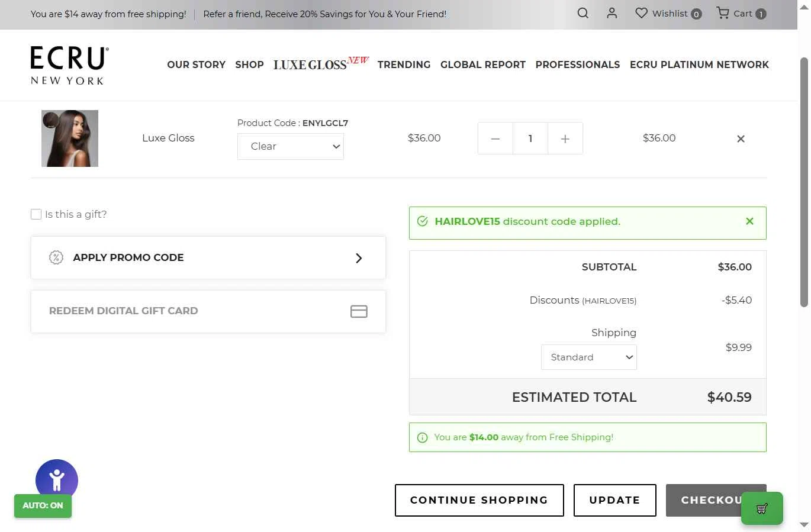Screen dimensions: 811x532
Task: Open the search magnifier icon
Action: [x=582, y=13]
